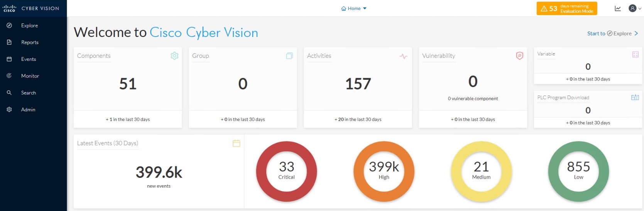Click the Home label in top bar
This screenshot has width=644, height=211.
point(354,8)
